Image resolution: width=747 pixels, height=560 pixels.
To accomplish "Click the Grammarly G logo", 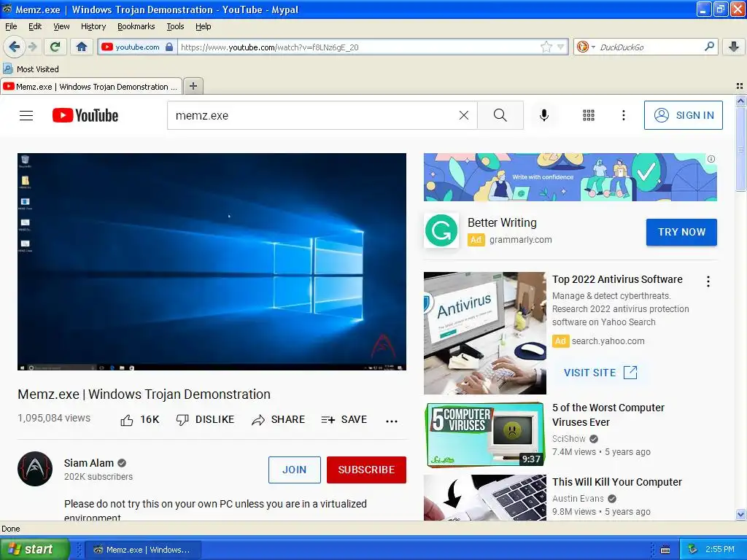I will (x=441, y=230).
